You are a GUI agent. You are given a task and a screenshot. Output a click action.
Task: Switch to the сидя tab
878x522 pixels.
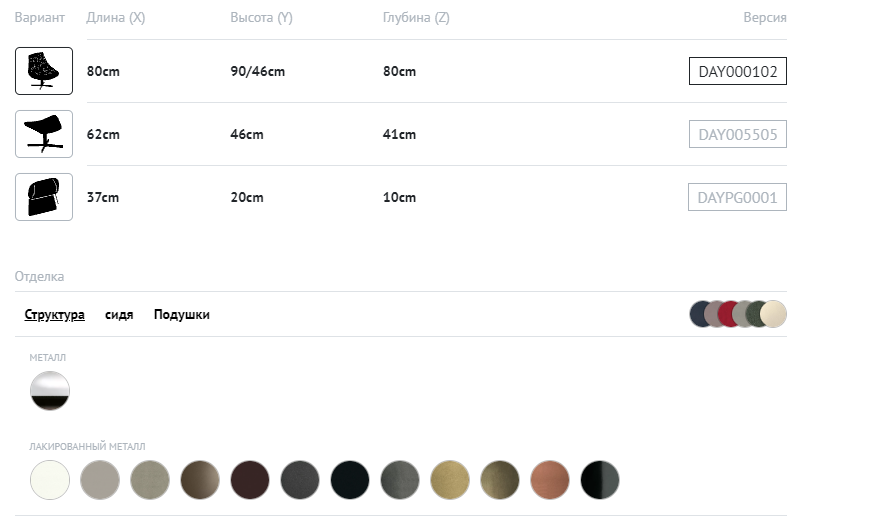pyautogui.click(x=119, y=314)
